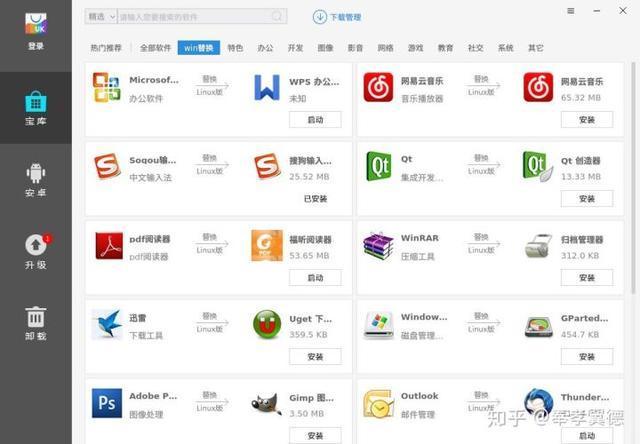Switch to the 其它 tab
640x444 pixels.
click(x=536, y=48)
